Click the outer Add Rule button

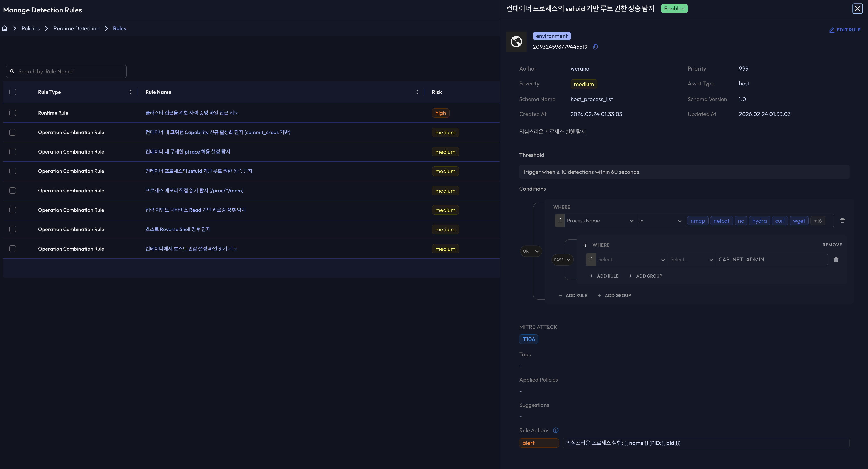[x=573, y=295]
